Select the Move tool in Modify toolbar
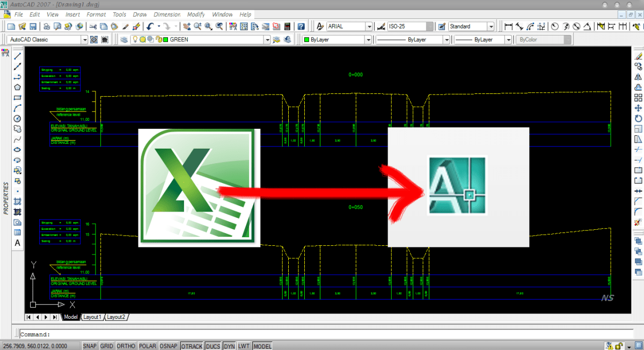644x350 pixels. click(x=639, y=108)
